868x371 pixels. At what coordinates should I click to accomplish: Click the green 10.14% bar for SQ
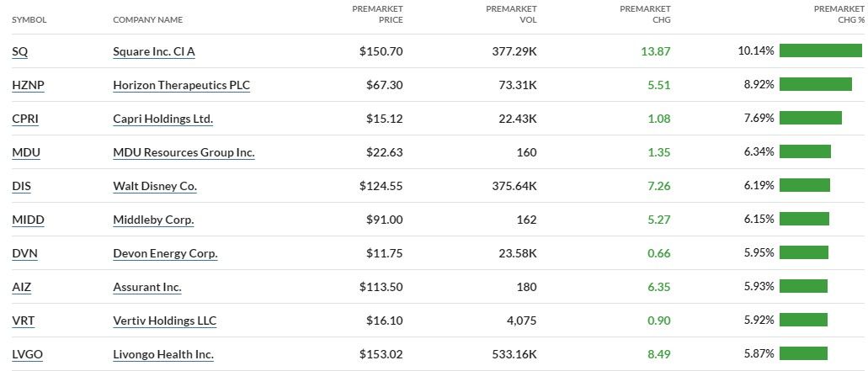pyautogui.click(x=820, y=51)
